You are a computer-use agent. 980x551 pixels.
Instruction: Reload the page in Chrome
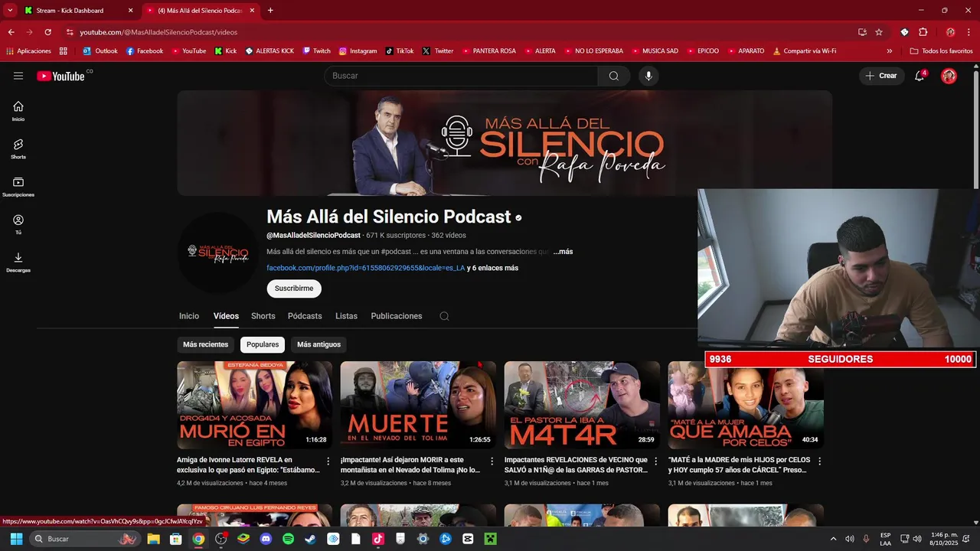[x=47, y=32]
